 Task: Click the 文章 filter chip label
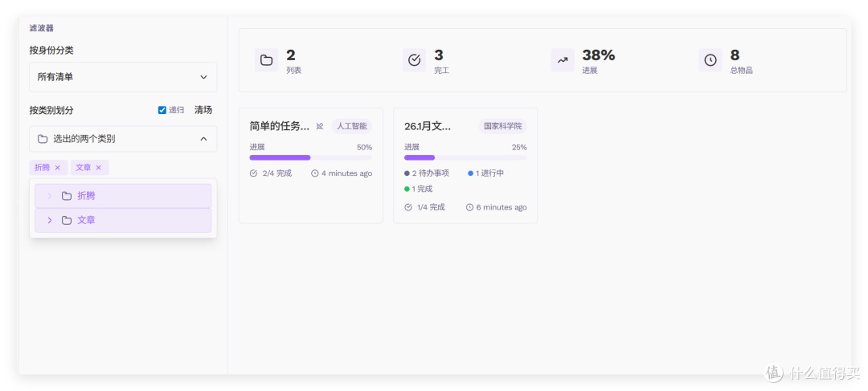[84, 168]
